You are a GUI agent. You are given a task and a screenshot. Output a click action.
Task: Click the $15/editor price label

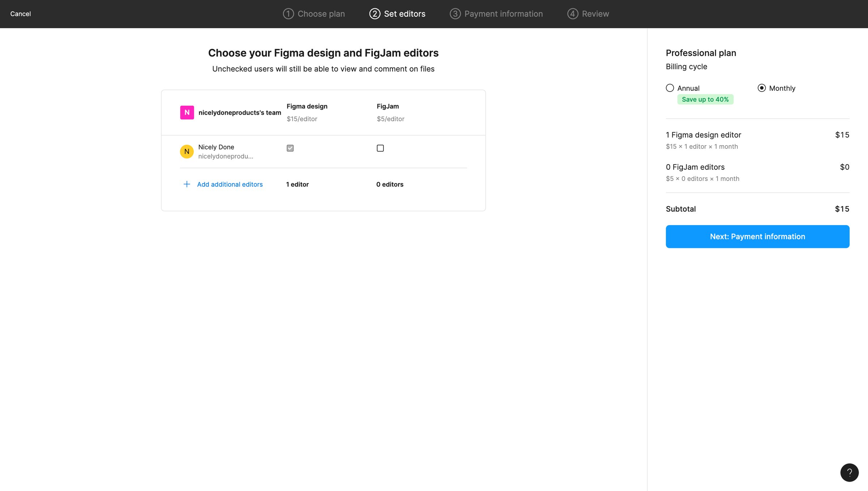point(302,119)
